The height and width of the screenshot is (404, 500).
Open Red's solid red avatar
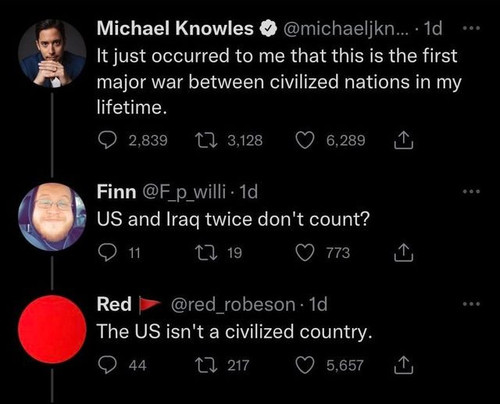[52, 329]
